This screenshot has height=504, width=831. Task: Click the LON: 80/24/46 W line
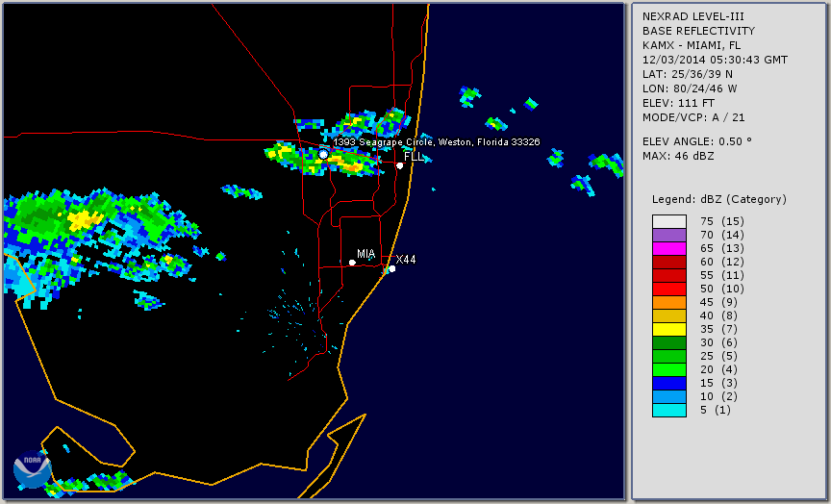[x=690, y=88]
